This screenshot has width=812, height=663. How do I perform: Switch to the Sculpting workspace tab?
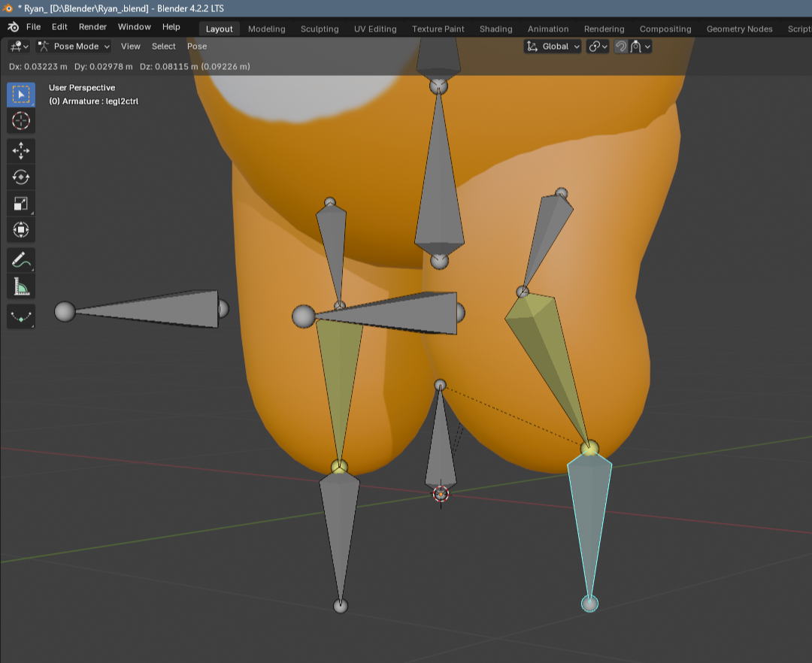320,29
